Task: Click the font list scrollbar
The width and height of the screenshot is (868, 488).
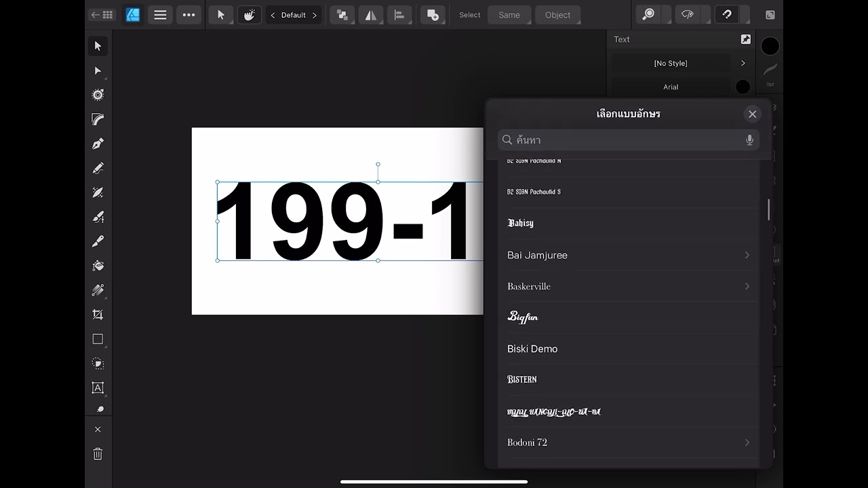Action: [x=768, y=209]
